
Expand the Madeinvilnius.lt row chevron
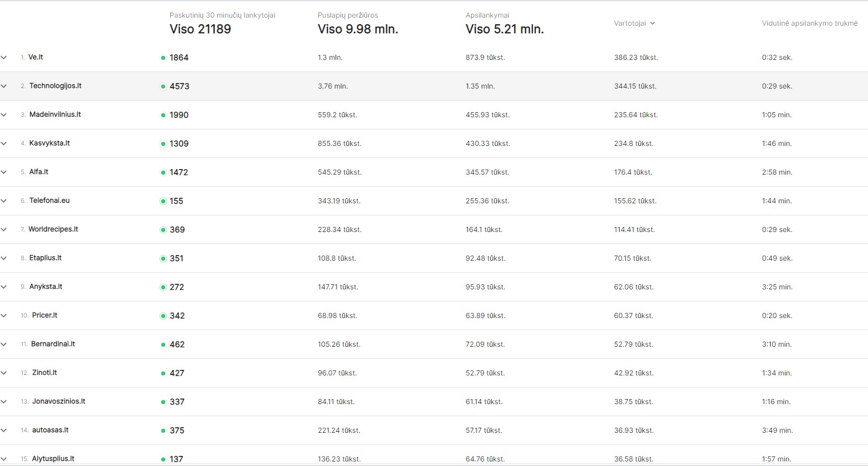click(4, 115)
